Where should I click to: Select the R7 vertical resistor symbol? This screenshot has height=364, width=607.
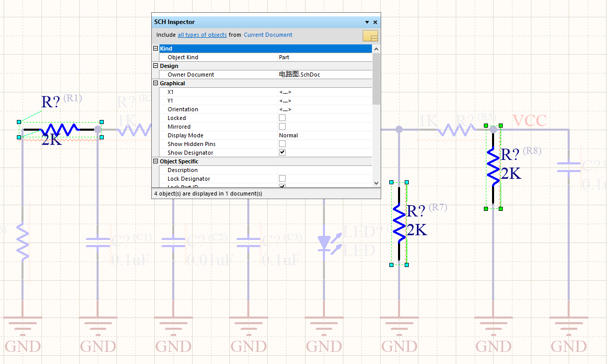399,224
